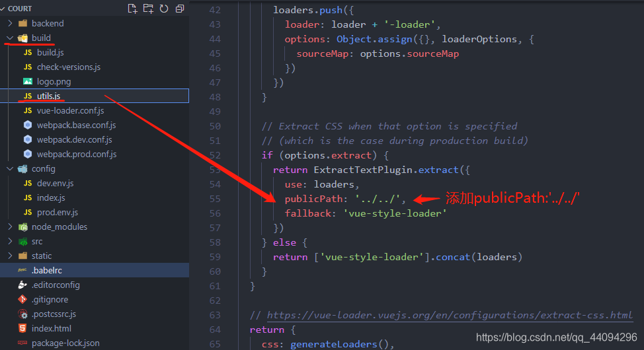Screen dimensions: 644x350
Task: Click the image icon next to logo.png
Action: click(28, 82)
